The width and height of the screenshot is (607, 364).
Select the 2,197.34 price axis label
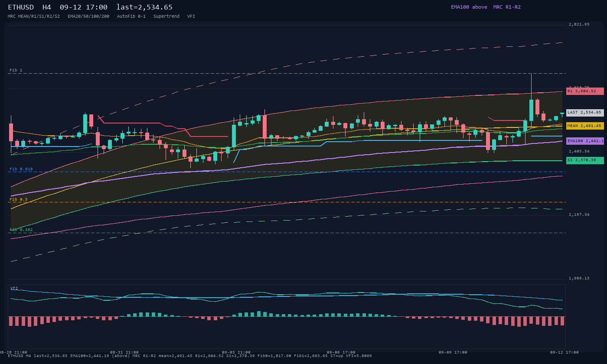[579, 214]
